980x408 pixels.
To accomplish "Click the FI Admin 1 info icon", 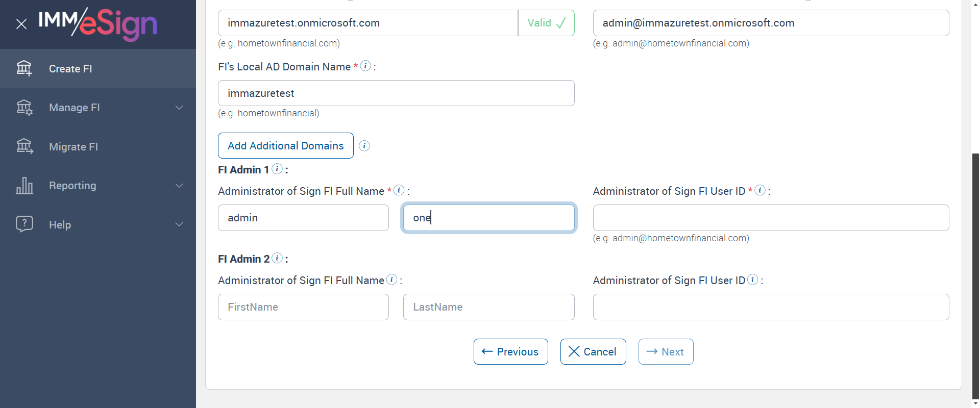I will 277,169.
